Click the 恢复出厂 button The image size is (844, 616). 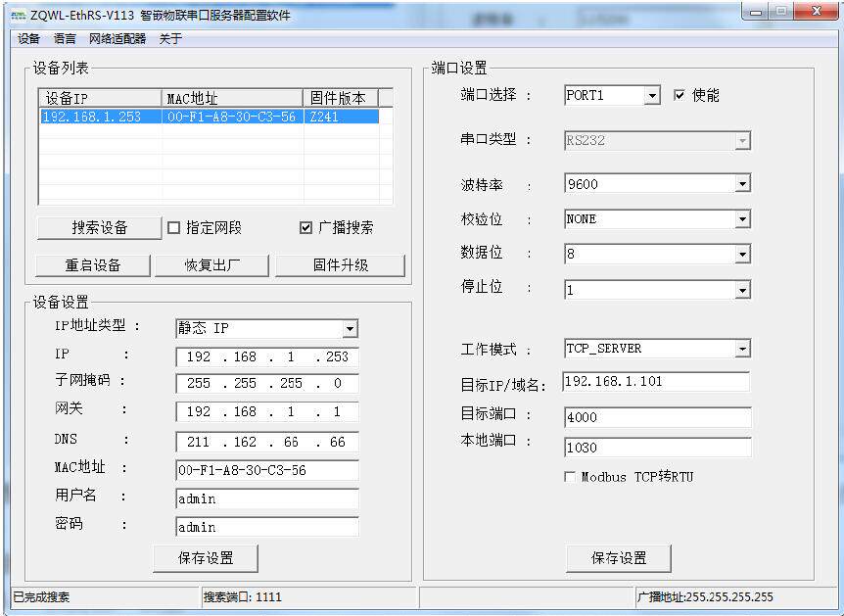[212, 265]
